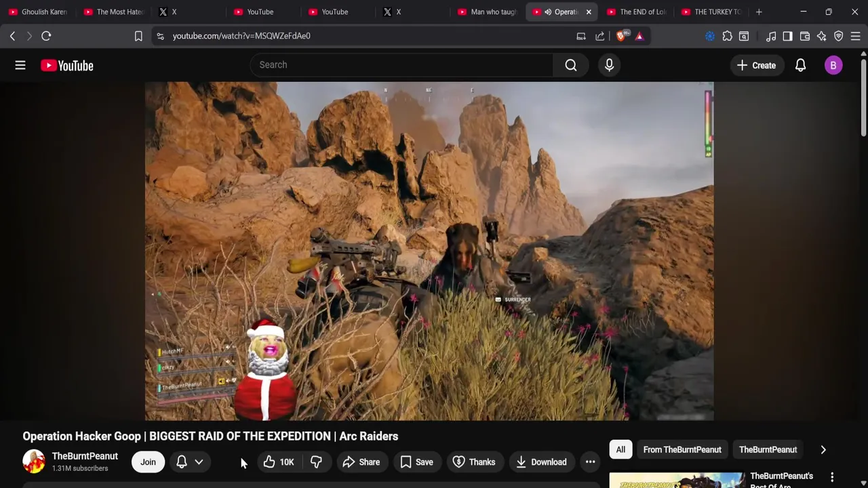
Task: Start voice search with microphone icon
Action: point(609,65)
